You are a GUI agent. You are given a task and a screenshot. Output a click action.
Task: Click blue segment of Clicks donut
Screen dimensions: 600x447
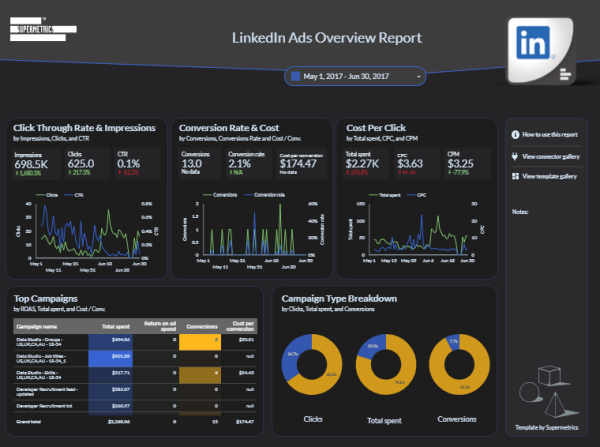[292, 356]
